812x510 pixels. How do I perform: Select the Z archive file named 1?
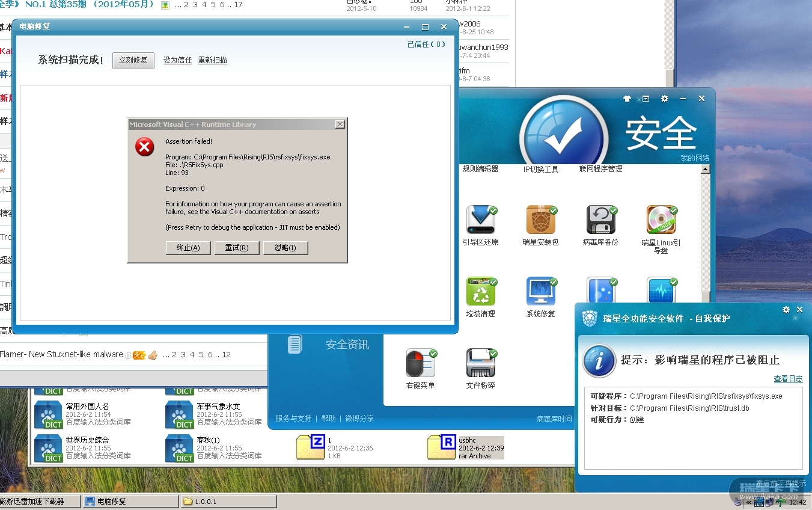(x=334, y=447)
